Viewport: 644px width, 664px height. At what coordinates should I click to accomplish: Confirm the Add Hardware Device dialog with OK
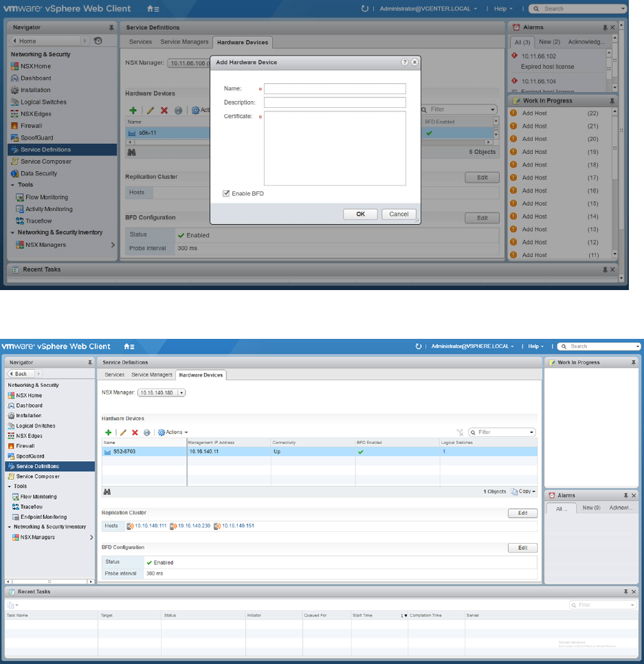click(x=360, y=214)
